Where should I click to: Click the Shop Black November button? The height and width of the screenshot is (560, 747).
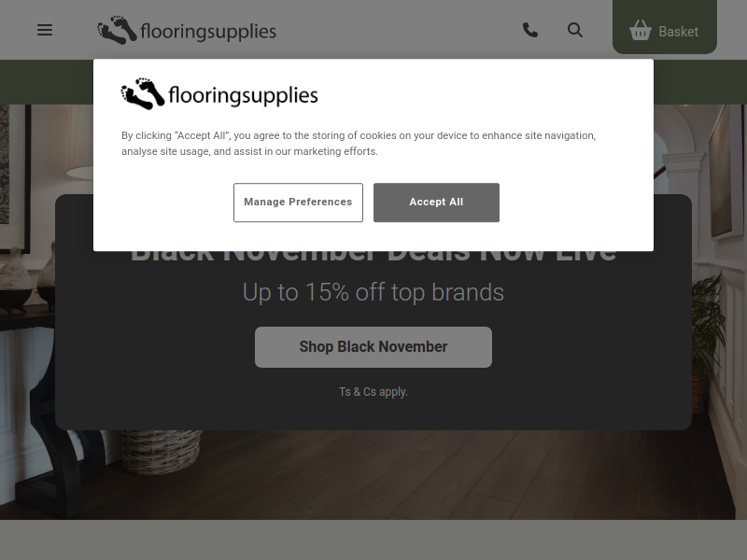pos(373,347)
